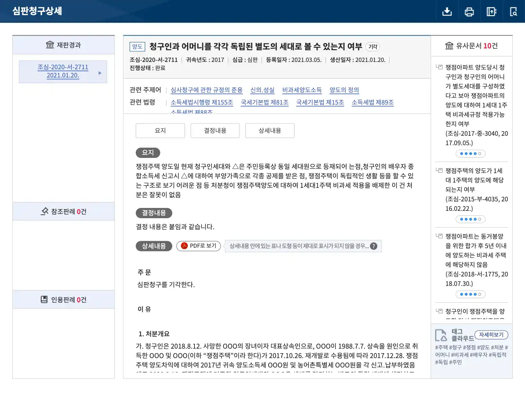Click the 생산일자 : 2021.01.20. text
This screenshot has width=525, height=420.
(358, 60)
